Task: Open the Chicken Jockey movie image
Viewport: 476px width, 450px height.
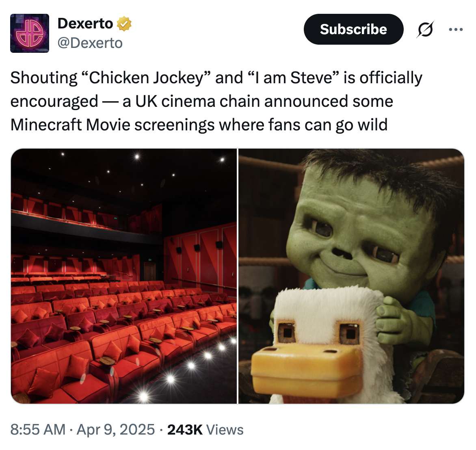Action: (351, 276)
